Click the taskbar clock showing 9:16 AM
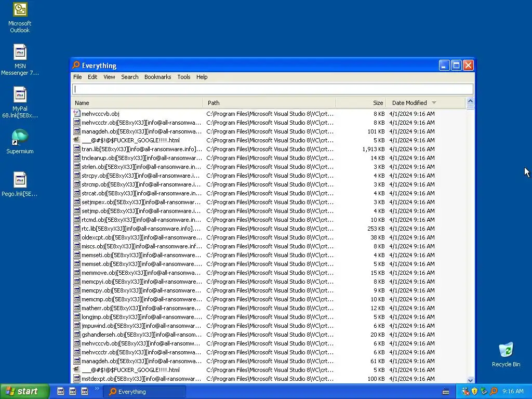The height and width of the screenshot is (399, 532). 513,392
